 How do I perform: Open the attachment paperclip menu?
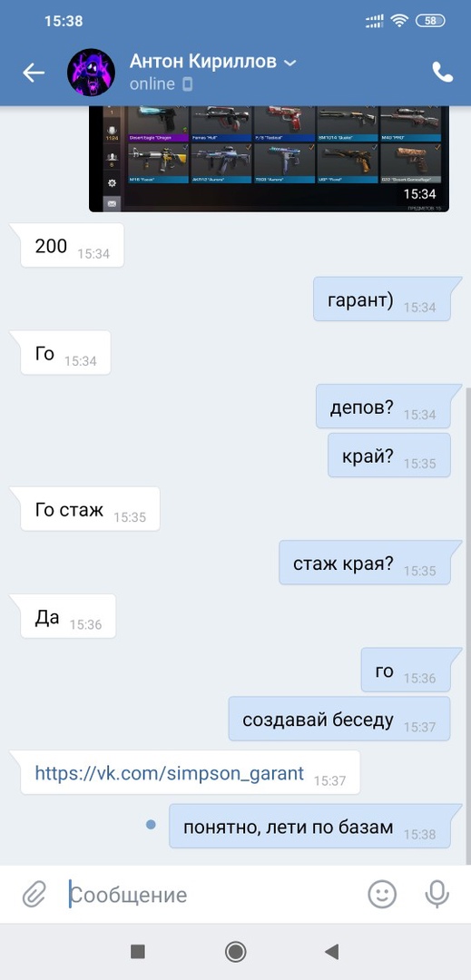(34, 895)
